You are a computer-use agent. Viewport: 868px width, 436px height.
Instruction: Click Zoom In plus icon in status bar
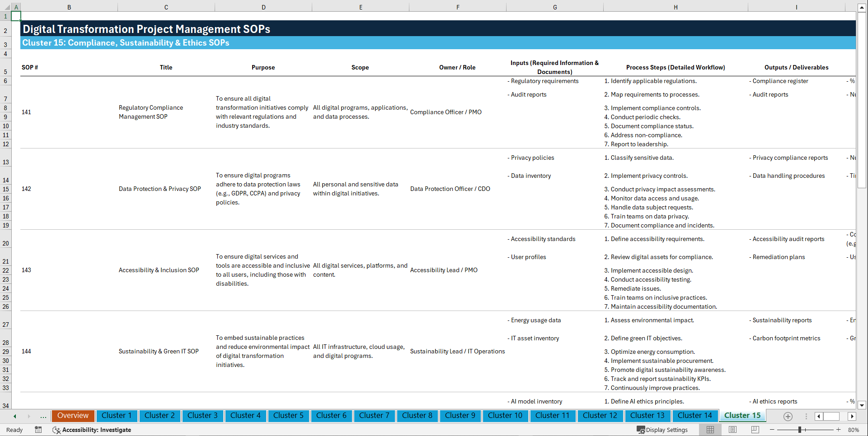839,430
